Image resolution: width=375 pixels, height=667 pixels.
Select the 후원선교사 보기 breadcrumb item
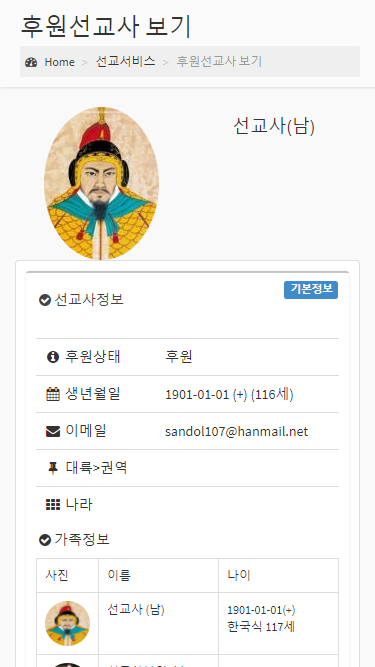point(219,62)
